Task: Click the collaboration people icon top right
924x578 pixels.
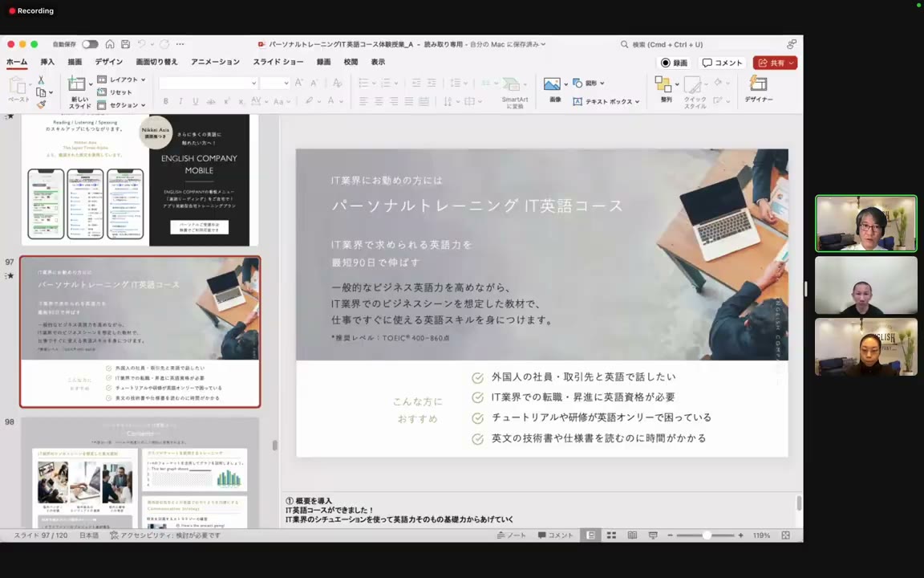Action: (x=792, y=44)
